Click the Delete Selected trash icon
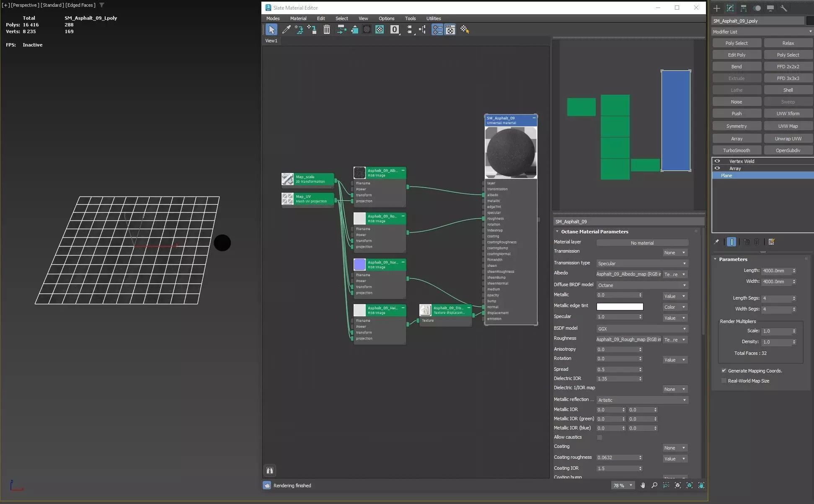This screenshot has width=814, height=504. [x=327, y=29]
